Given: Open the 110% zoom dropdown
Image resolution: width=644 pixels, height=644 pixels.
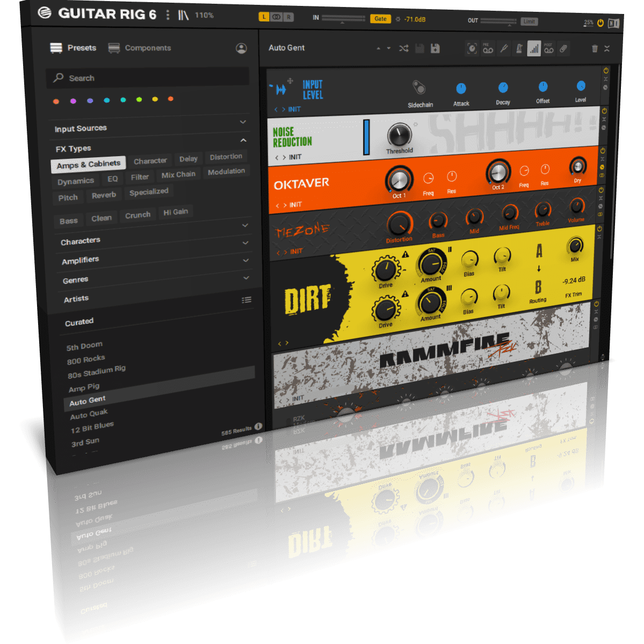Looking at the screenshot, I should click(204, 16).
